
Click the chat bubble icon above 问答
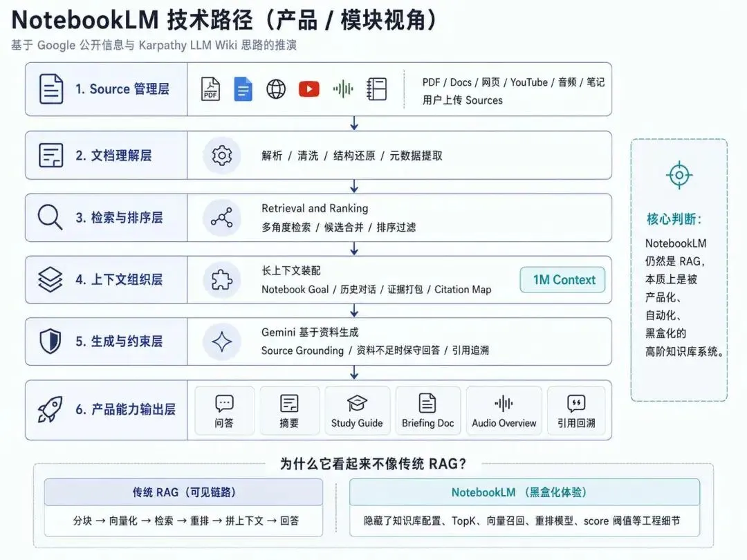click(224, 403)
